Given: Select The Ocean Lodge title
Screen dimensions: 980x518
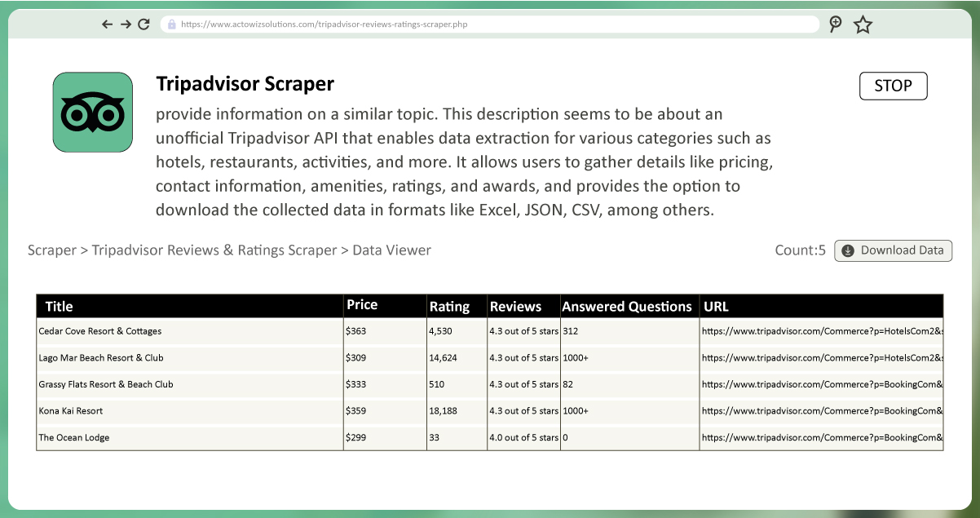Looking at the screenshot, I should (x=74, y=437).
